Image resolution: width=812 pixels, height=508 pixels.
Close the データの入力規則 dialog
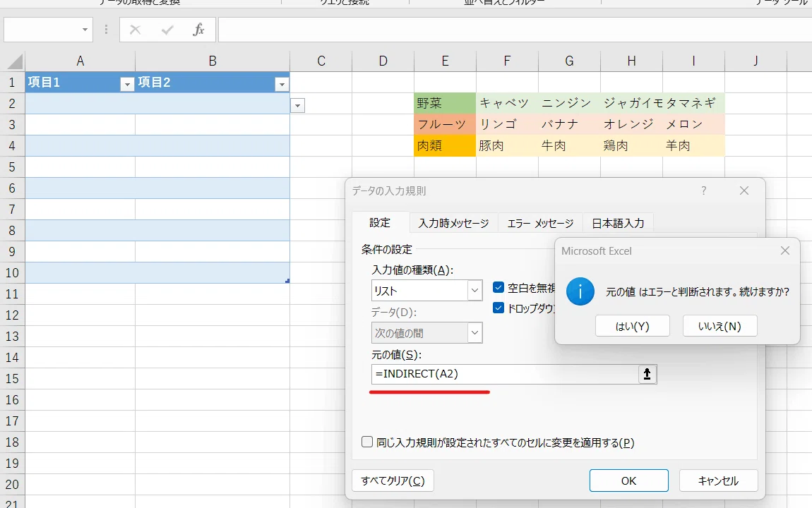[x=744, y=191]
